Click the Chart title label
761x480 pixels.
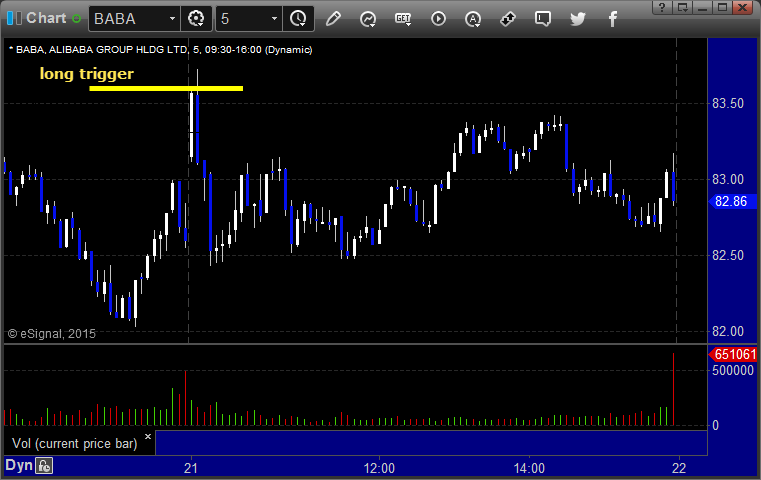click(x=46, y=18)
